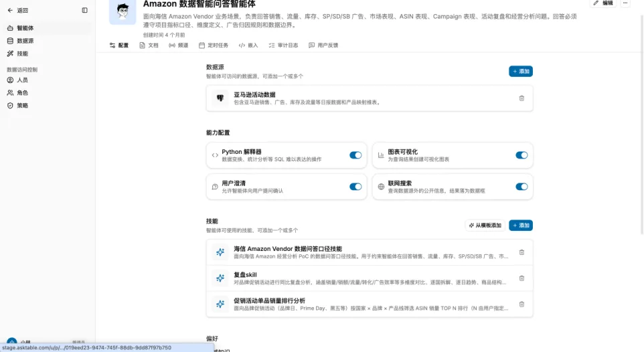The height and width of the screenshot is (352, 644).
Task: Click sparkle icon of 促销活动单品销量排行分析
Action: [x=220, y=304]
